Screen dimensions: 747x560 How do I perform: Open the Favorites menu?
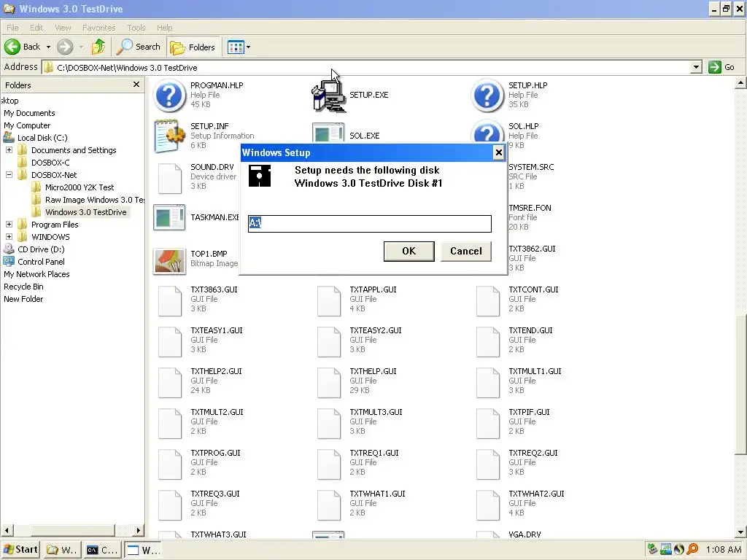click(98, 28)
